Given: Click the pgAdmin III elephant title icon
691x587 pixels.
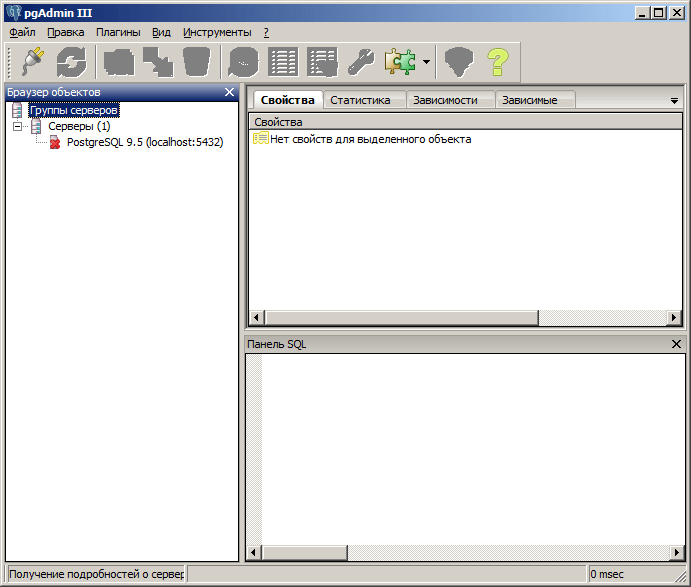Looking at the screenshot, I should [x=14, y=13].
